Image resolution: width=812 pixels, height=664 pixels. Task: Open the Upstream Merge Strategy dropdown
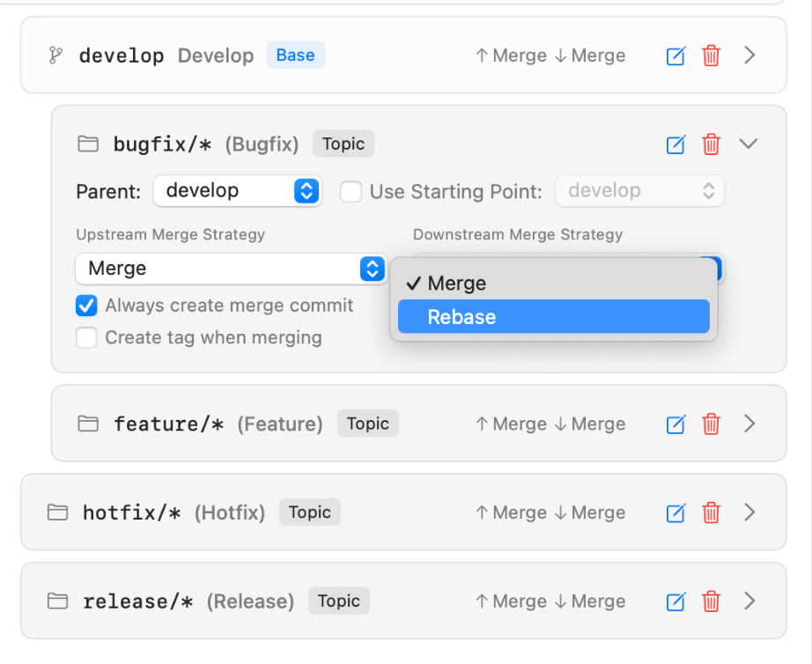(231, 269)
